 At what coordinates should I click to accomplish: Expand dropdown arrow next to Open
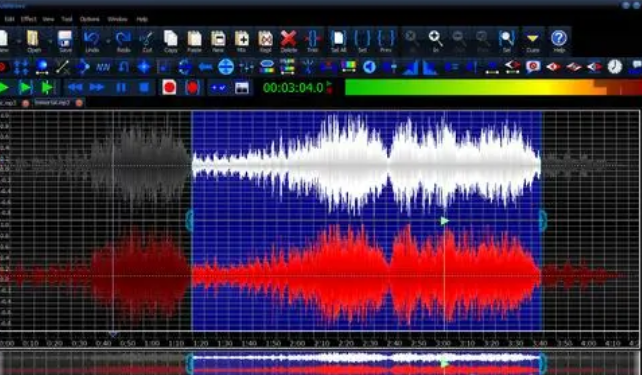50,41
